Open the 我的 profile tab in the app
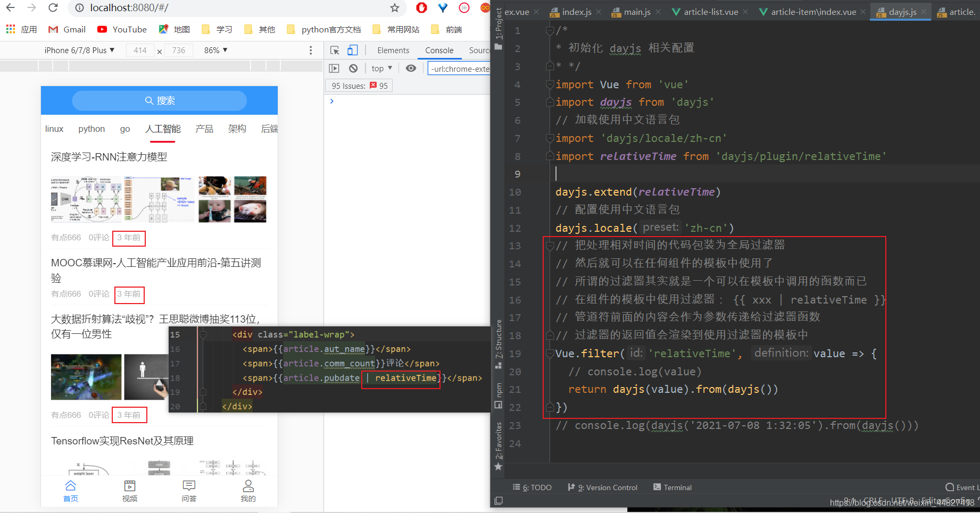 pyautogui.click(x=248, y=491)
